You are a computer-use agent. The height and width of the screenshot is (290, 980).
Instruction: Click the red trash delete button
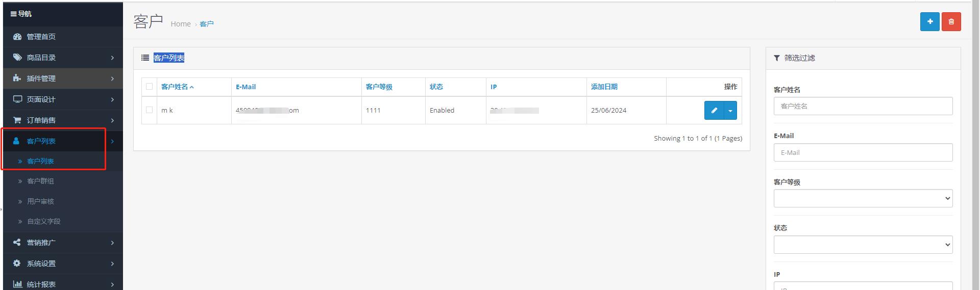(951, 22)
